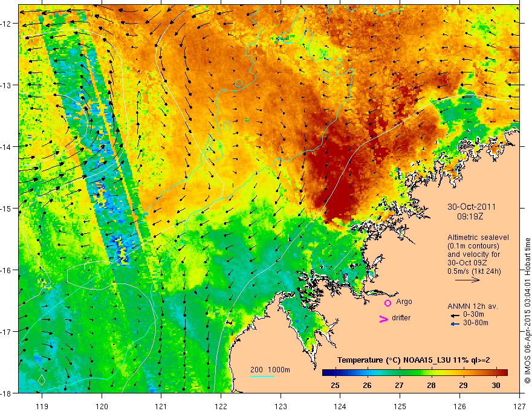Click the magenta Argo circle legend symbol
Image resolution: width=532 pixels, height=411 pixels.
point(388,303)
